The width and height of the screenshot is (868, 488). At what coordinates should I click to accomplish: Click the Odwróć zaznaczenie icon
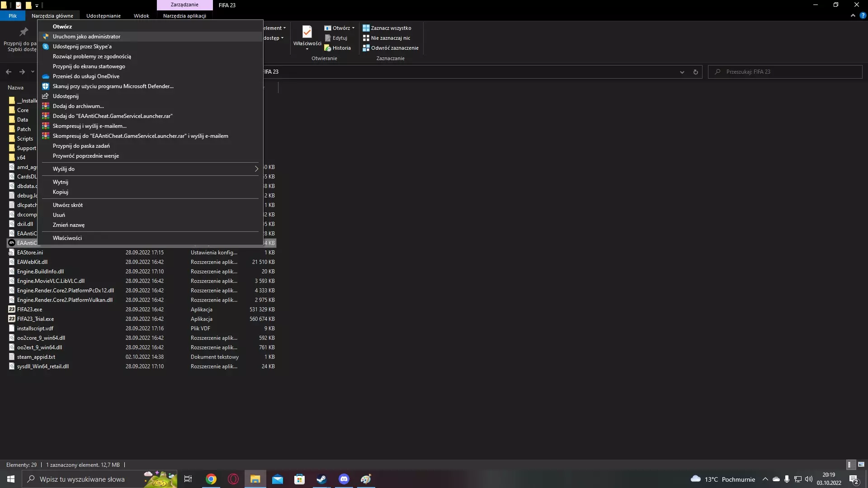tap(366, 48)
